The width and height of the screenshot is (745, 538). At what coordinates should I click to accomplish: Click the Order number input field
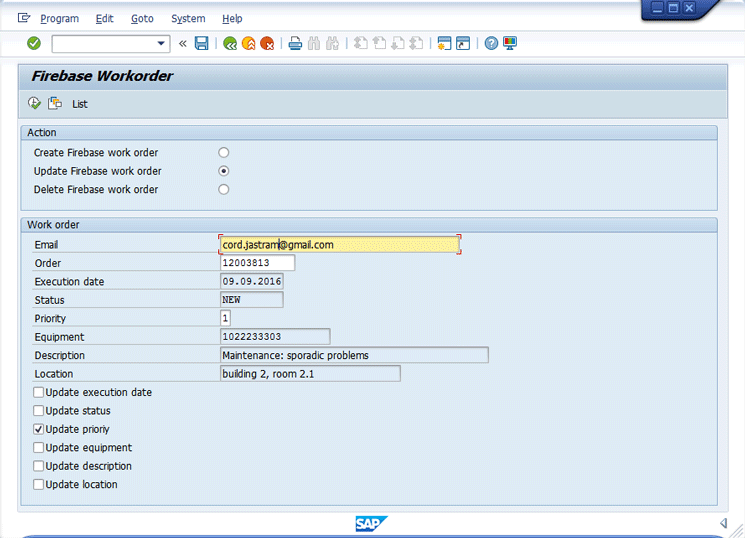pyautogui.click(x=258, y=263)
